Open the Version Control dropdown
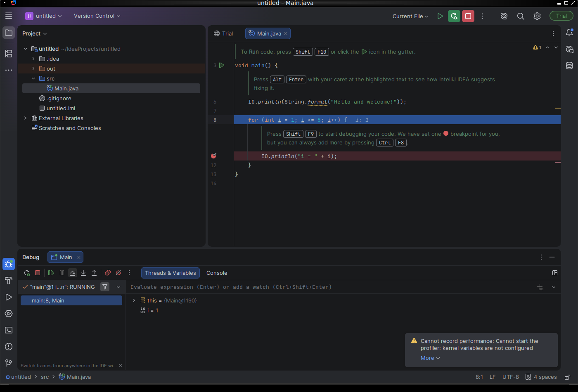 click(97, 16)
